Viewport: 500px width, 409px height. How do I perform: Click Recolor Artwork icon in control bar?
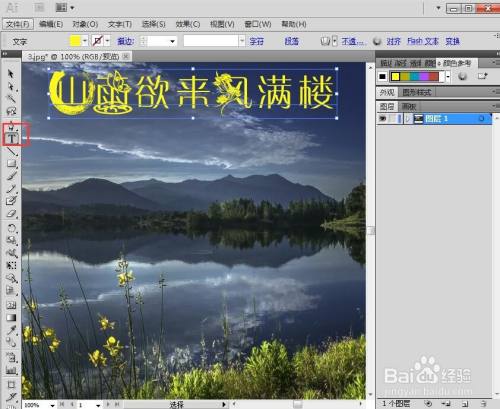point(377,41)
